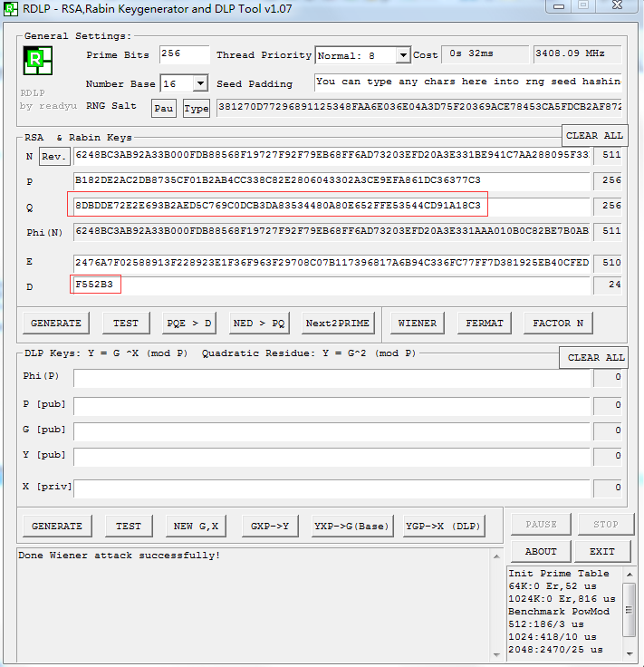Click the RDLP title bar icon

(11, 8)
